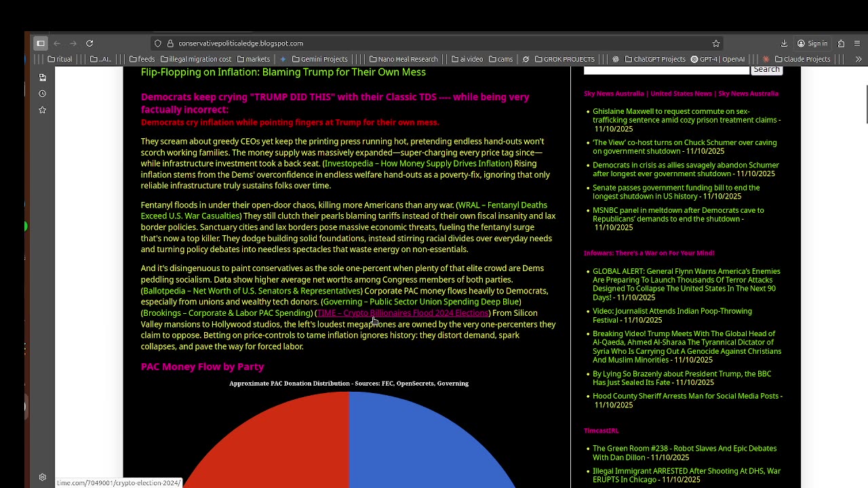Open Hood County Sheriff arrest article
The width and height of the screenshot is (868, 488).
(686, 396)
